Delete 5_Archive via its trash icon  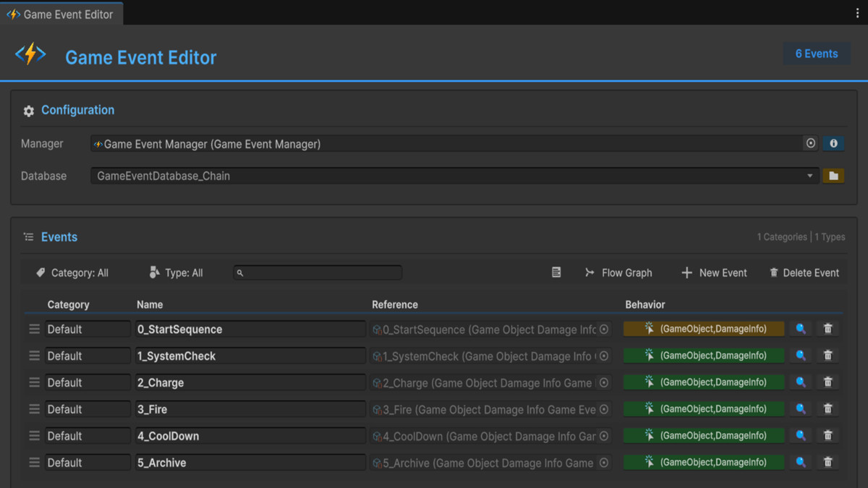(x=827, y=462)
